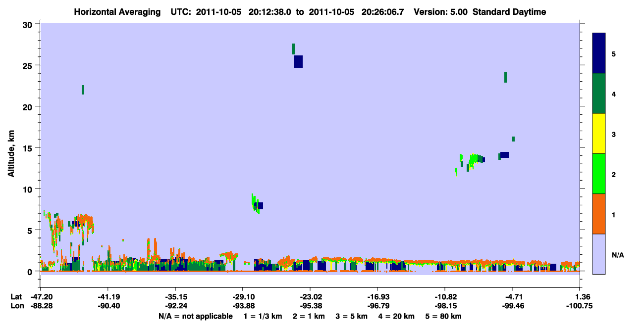Click the '3 = 5 km' legend note
Image resolution: width=644 pixels, height=330 pixels.
click(352, 316)
